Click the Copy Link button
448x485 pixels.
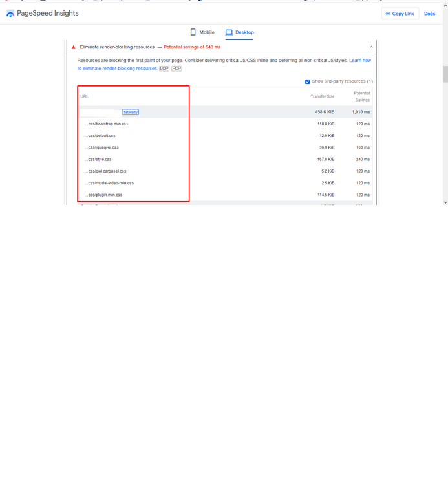pyautogui.click(x=400, y=14)
